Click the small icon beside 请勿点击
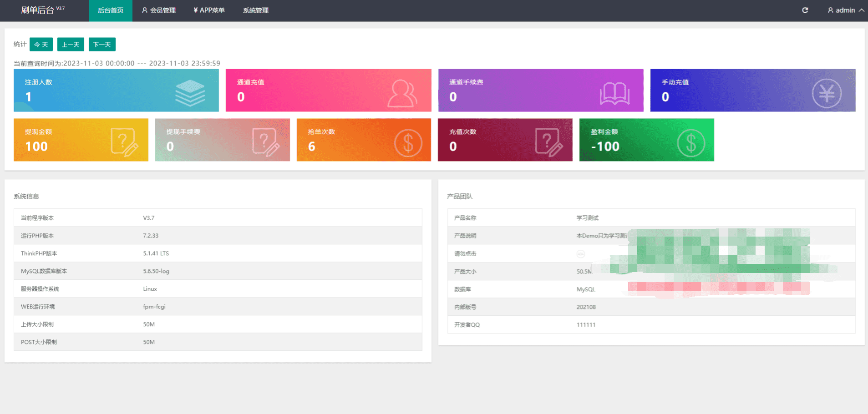The image size is (868, 414). point(581,254)
